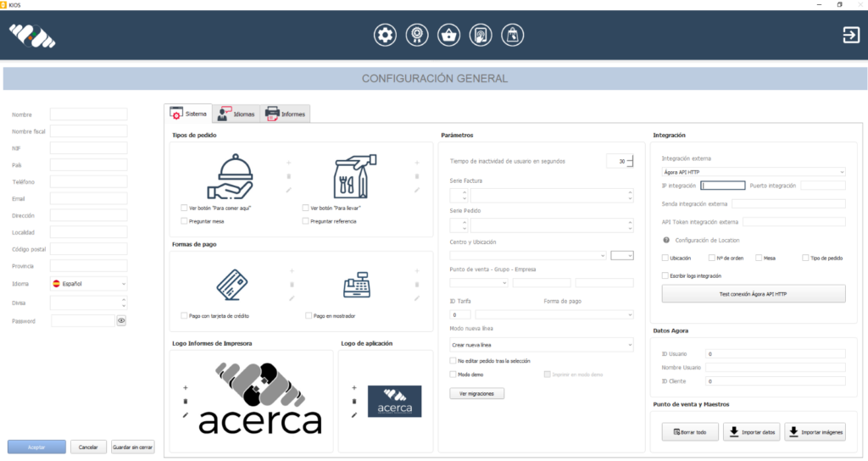Click the award ribbon icon in header
This screenshot has width=868, height=461.
[417, 36]
